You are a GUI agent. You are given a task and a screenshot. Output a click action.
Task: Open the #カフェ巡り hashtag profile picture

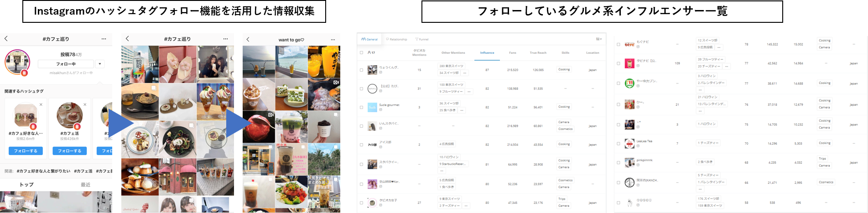click(x=17, y=62)
